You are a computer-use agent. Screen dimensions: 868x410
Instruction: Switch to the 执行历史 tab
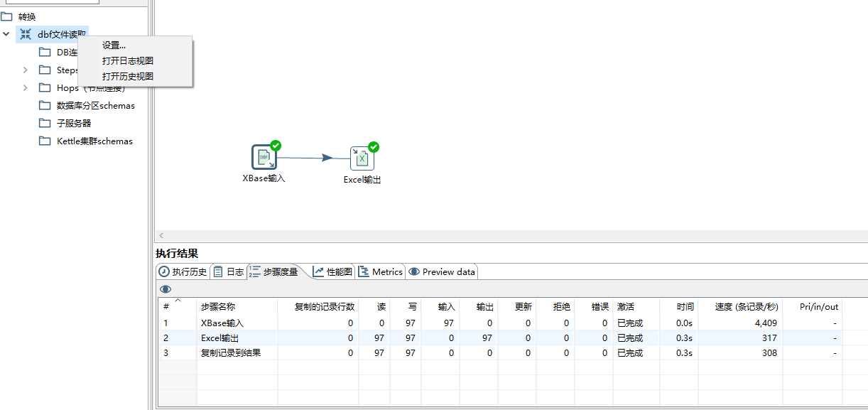[183, 271]
